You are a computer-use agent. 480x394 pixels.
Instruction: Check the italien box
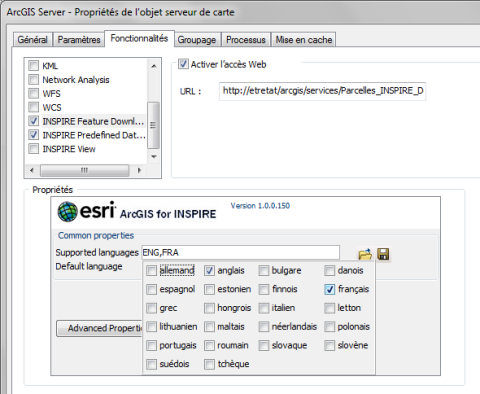[264, 308]
